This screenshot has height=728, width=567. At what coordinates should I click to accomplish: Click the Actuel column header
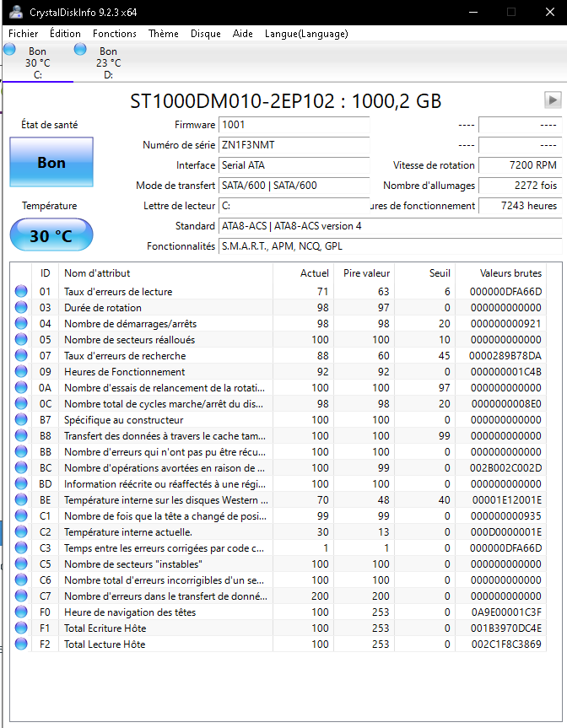click(x=303, y=273)
